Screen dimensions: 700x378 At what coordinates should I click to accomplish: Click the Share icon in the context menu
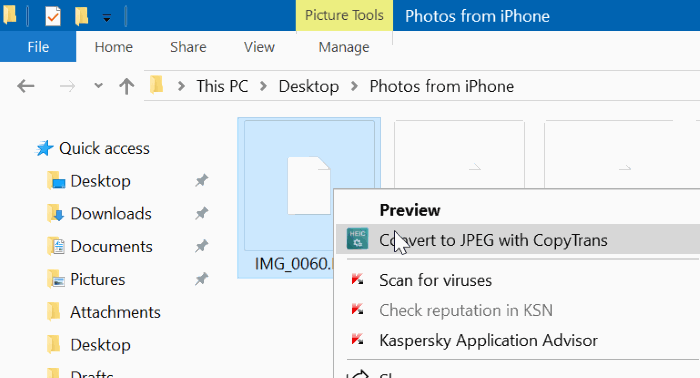point(358,374)
